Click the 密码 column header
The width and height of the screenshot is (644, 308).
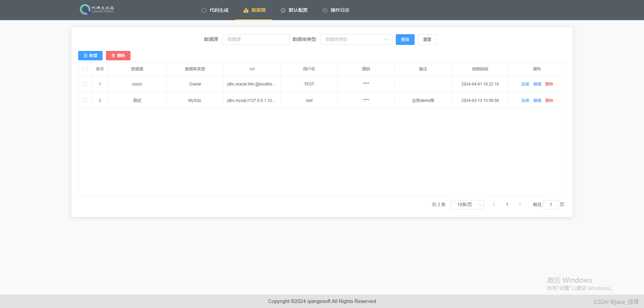pyautogui.click(x=366, y=69)
